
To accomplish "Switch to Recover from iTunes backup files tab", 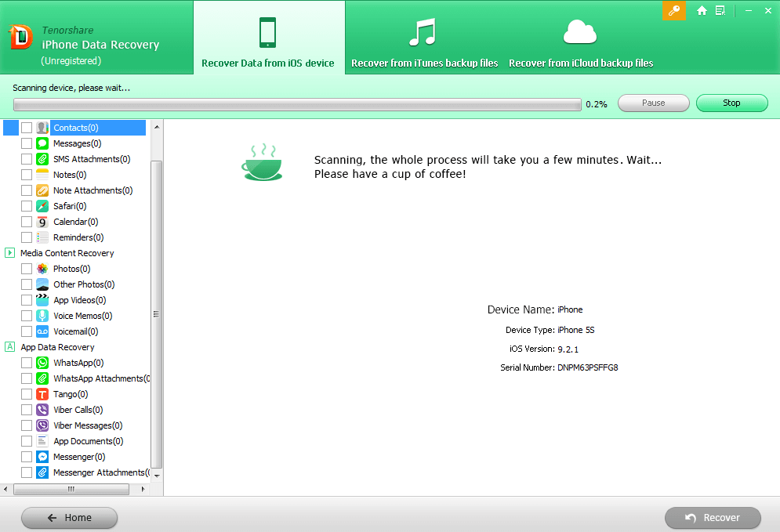I will (424, 42).
